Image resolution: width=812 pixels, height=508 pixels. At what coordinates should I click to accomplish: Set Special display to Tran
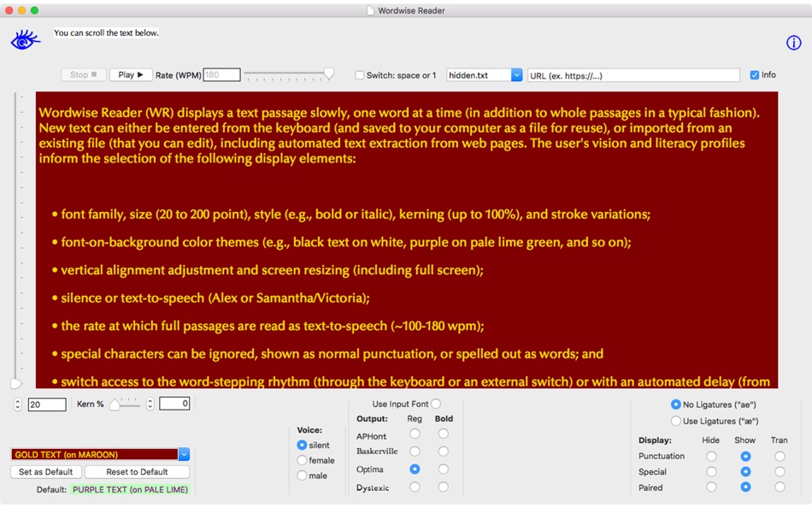(780, 472)
